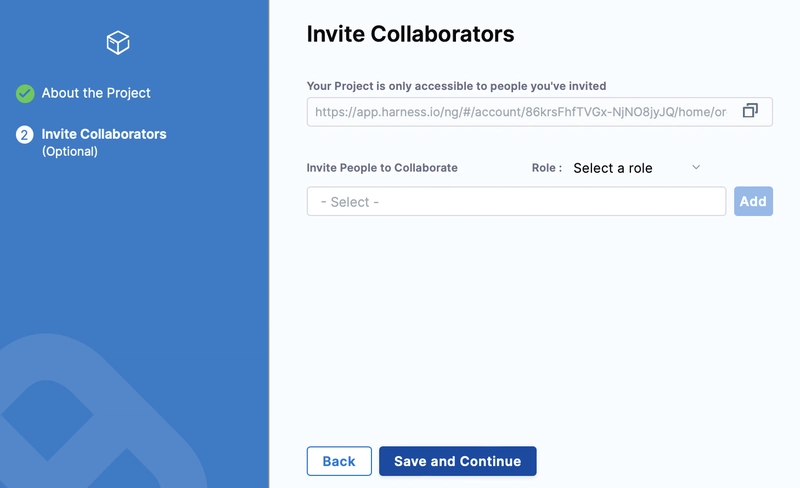
Task: Click the (Optional) text under step 2
Action: 70,152
